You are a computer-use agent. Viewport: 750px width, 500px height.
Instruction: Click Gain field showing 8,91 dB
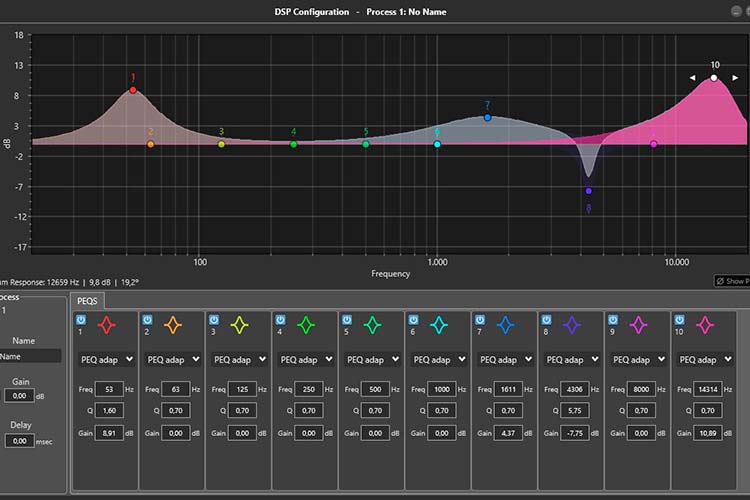pyautogui.click(x=109, y=433)
